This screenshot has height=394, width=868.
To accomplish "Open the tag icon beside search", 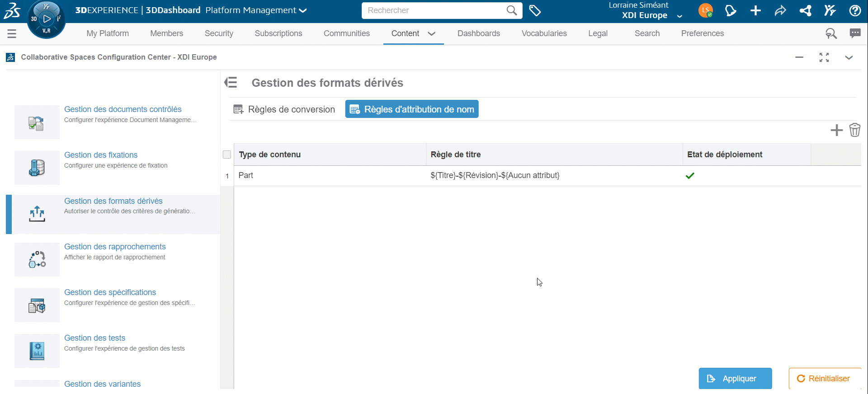I will [x=535, y=10].
